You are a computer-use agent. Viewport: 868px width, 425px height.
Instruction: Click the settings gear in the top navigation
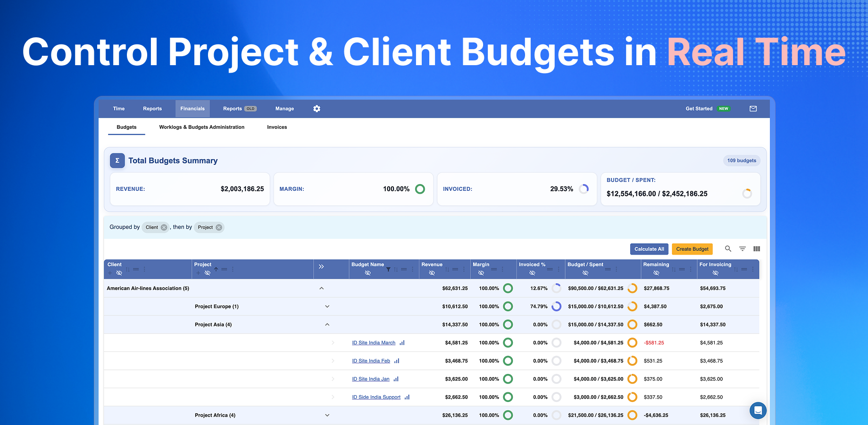click(x=317, y=109)
